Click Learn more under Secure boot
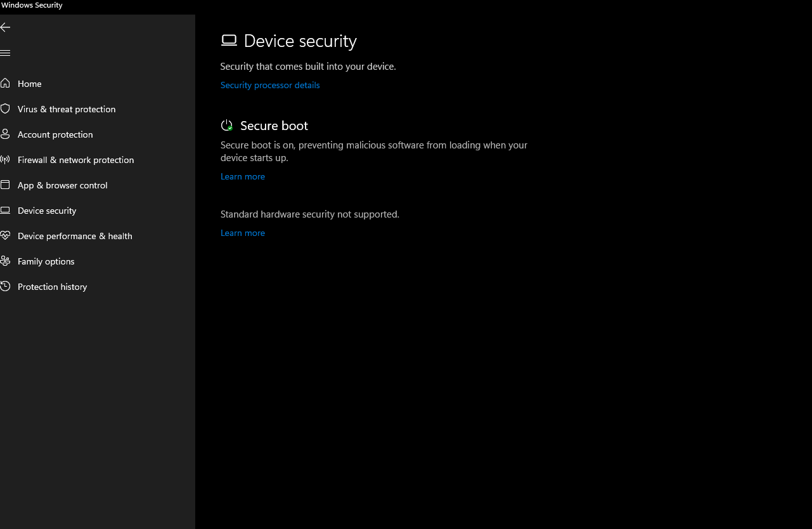Viewport: 812px width, 529px height. click(x=243, y=176)
